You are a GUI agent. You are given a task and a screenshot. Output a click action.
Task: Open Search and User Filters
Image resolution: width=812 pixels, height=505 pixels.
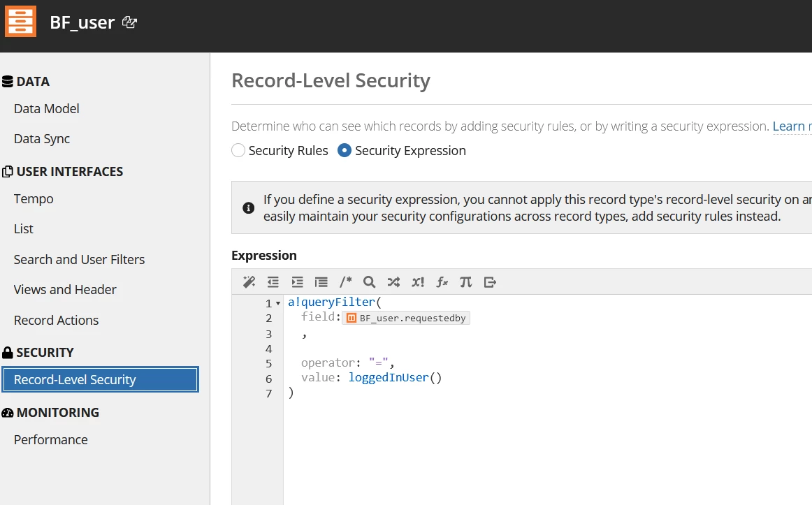point(79,259)
